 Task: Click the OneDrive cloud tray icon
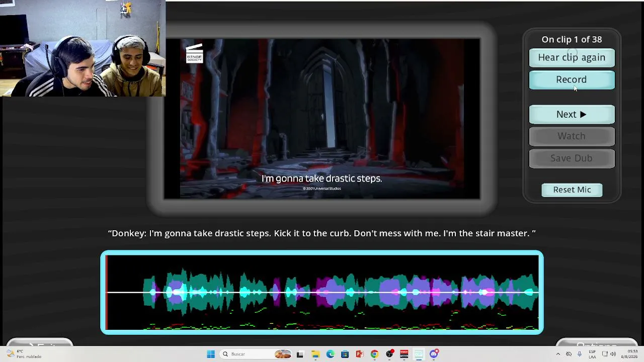point(569,354)
